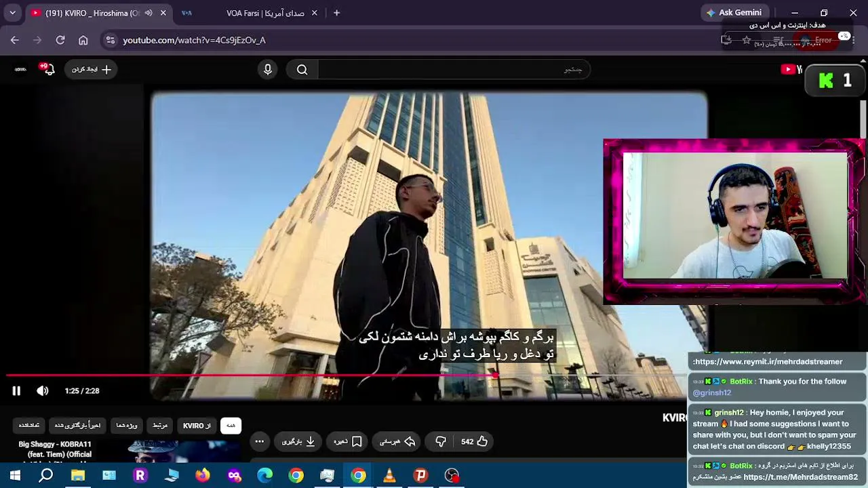The width and height of the screenshot is (868, 488).
Task: Dislike the KVIRO video
Action: coord(441,441)
